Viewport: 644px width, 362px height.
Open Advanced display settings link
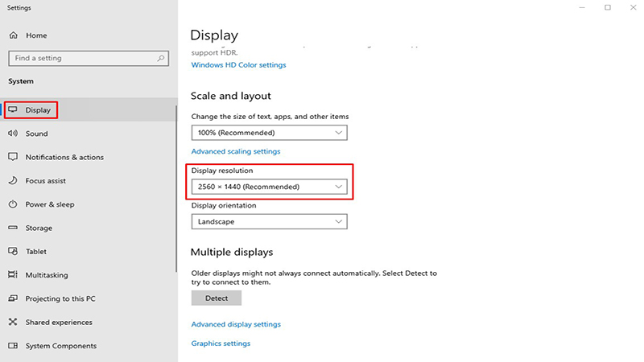click(x=236, y=324)
